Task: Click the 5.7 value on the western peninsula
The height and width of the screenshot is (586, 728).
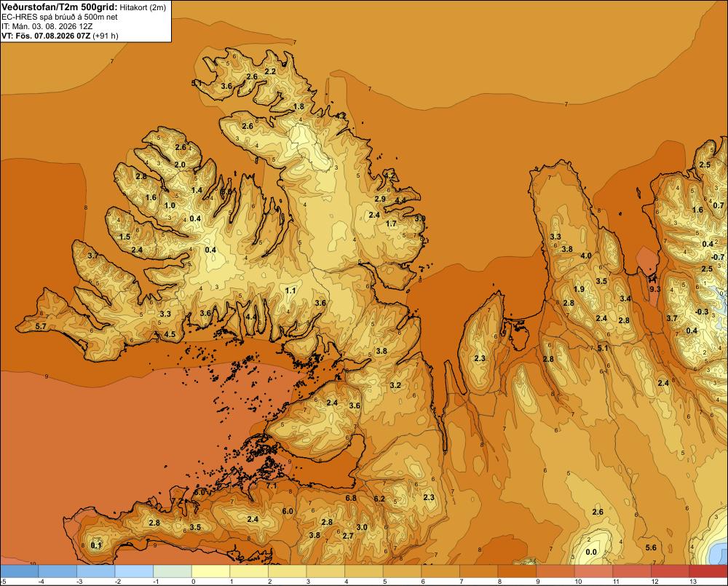Action: tap(41, 326)
